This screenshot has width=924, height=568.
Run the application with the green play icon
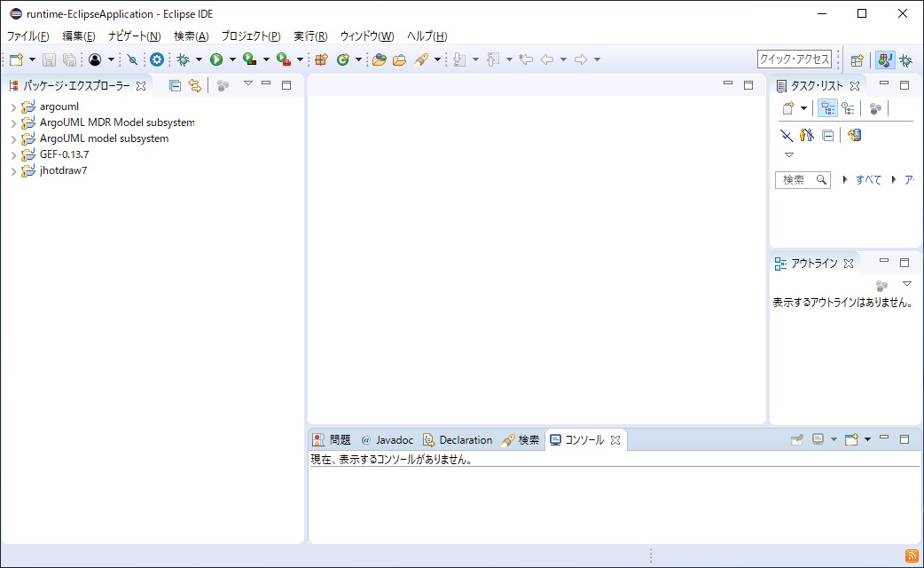click(x=216, y=59)
